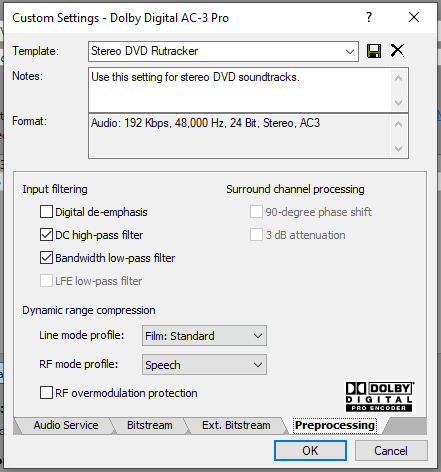Click the question mark help icon
This screenshot has width=441, height=472.
pyautogui.click(x=369, y=17)
